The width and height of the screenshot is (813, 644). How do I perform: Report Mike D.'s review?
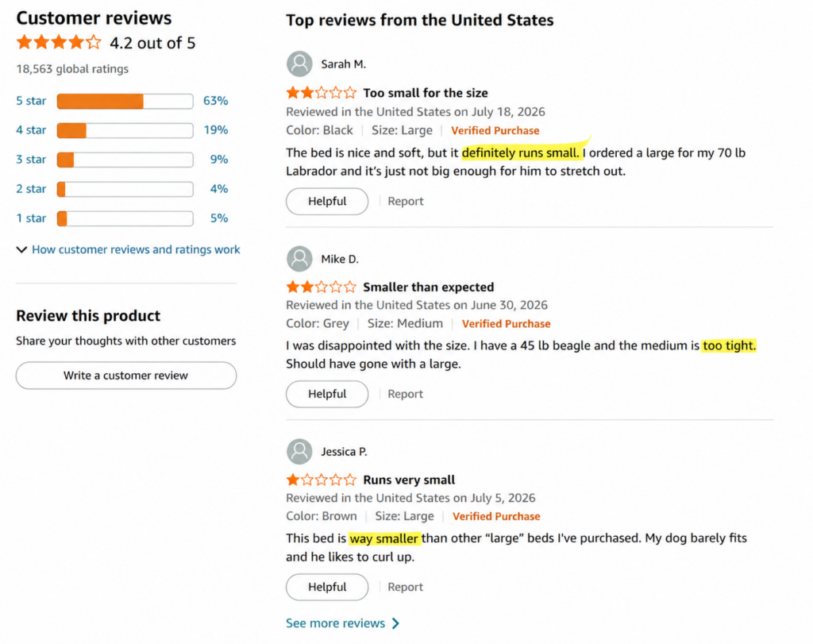click(406, 394)
